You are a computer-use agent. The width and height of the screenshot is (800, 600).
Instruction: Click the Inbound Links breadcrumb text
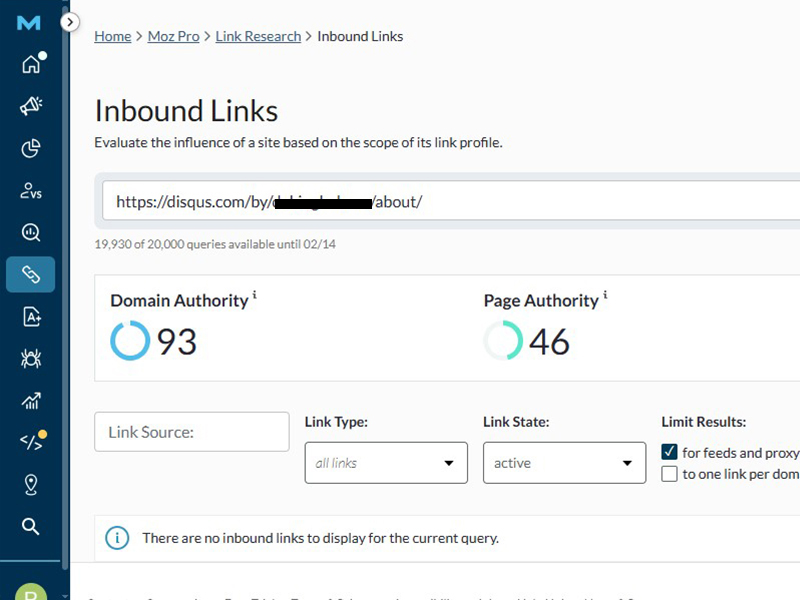coord(360,36)
